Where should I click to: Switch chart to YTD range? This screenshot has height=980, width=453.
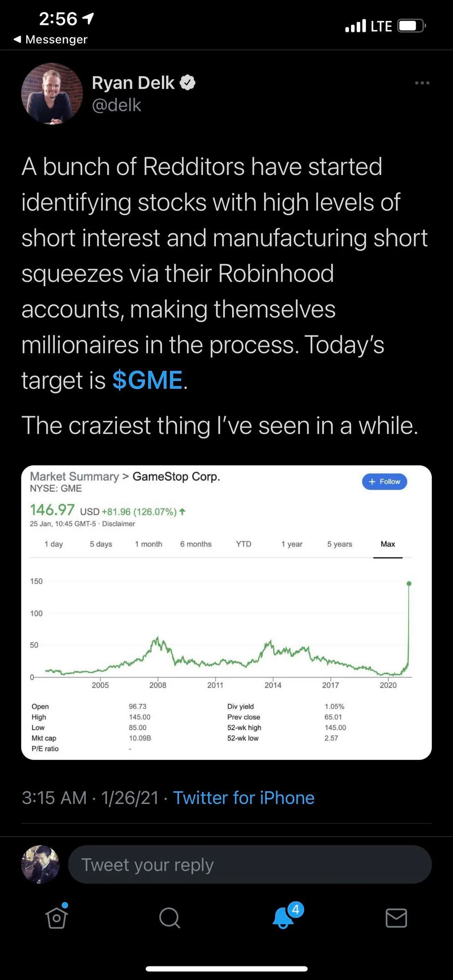coord(243,544)
